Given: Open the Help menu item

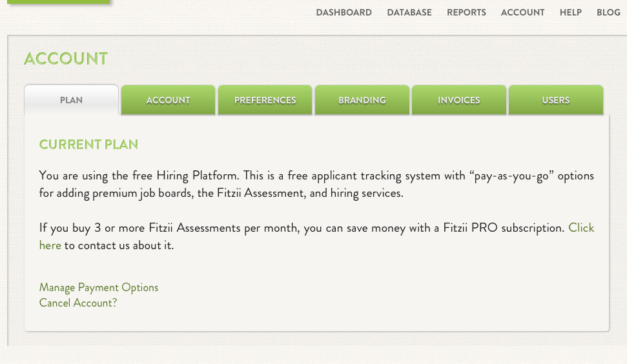Looking at the screenshot, I should point(570,12).
